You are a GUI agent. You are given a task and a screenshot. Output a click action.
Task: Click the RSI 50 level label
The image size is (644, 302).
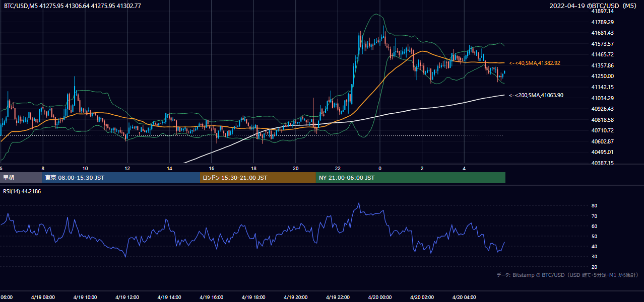[595, 236]
